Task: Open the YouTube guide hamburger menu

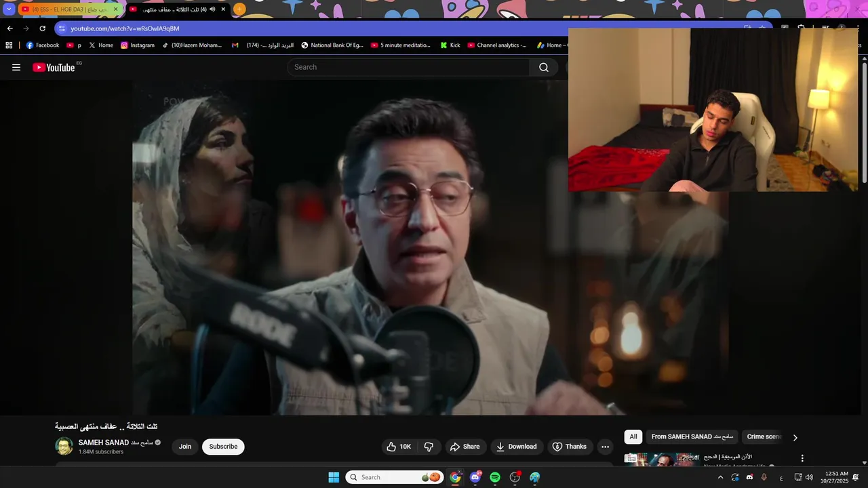Action: [x=16, y=67]
